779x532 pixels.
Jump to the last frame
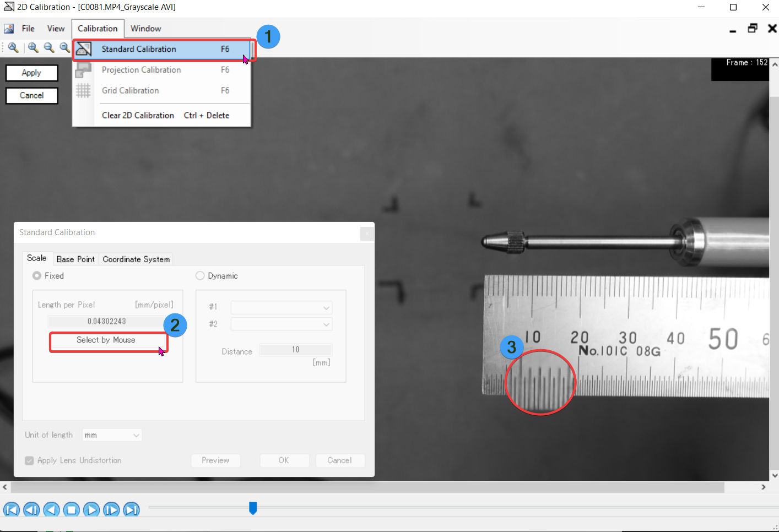coord(131,509)
